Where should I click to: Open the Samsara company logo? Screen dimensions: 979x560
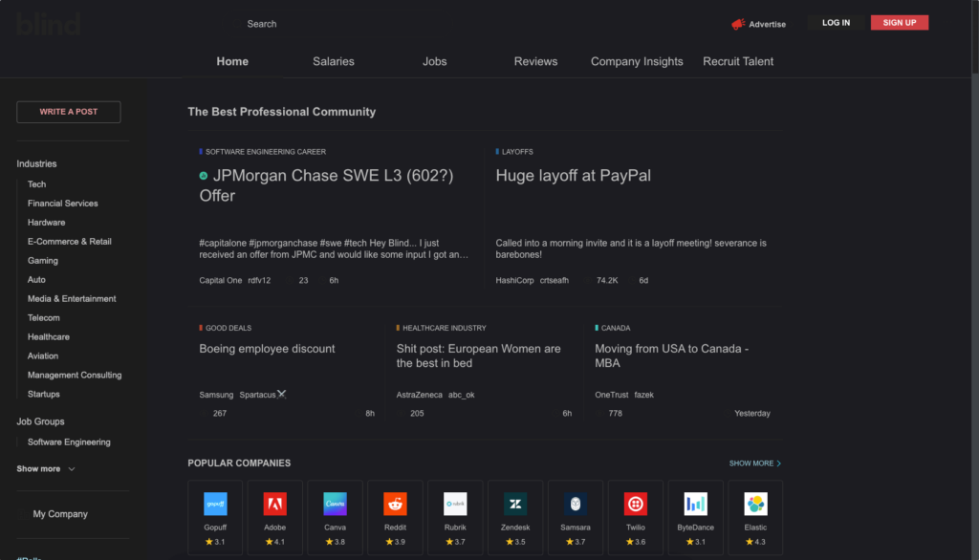(x=575, y=504)
